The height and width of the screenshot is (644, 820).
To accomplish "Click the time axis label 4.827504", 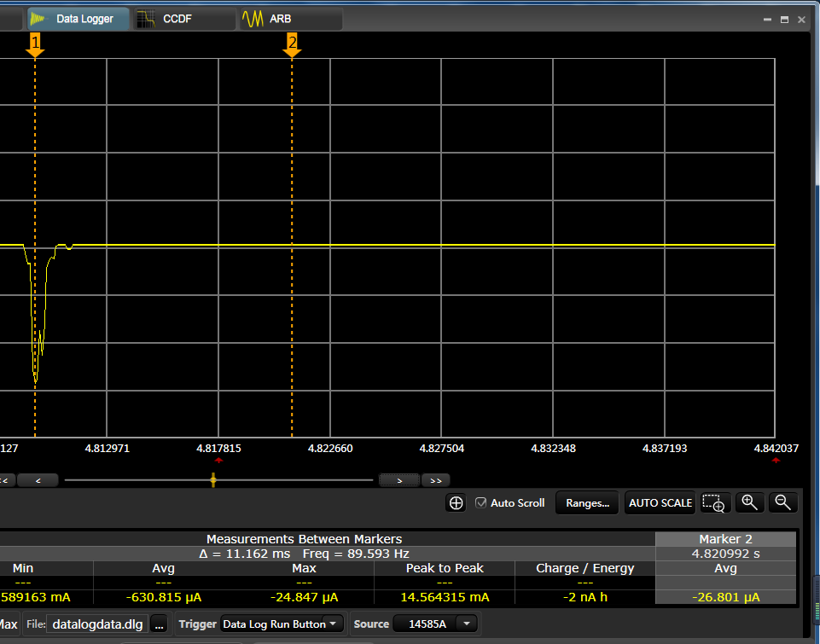I will coord(441,449).
